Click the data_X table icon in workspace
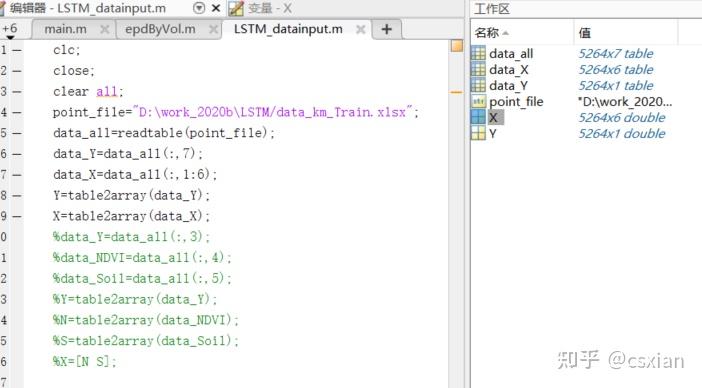This screenshot has width=702, height=388. (478, 69)
